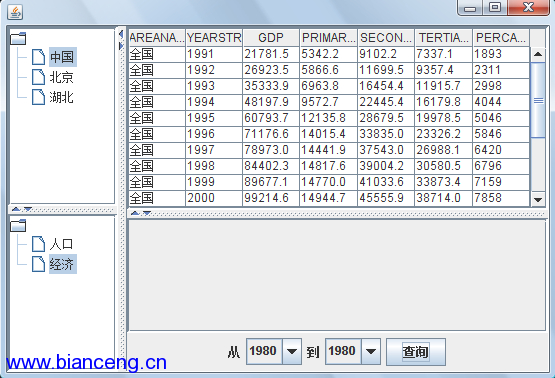Click the folder icon of the upper tree
The height and width of the screenshot is (378, 555).
[18, 38]
